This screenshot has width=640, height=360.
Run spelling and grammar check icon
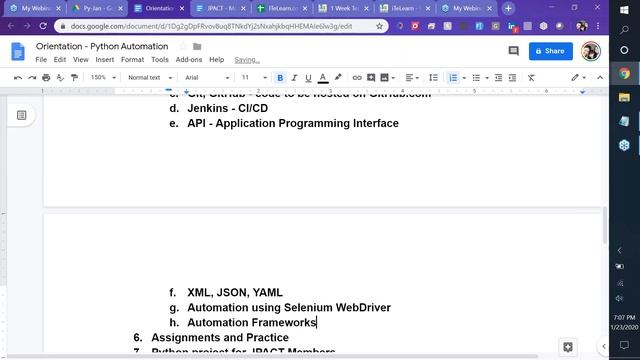pos(60,78)
